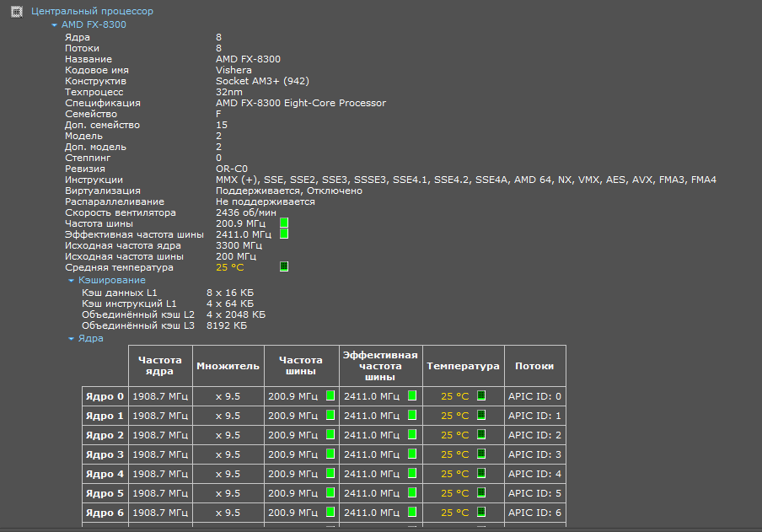Click the Частота ядра column header
The height and width of the screenshot is (532, 762).
click(x=160, y=366)
